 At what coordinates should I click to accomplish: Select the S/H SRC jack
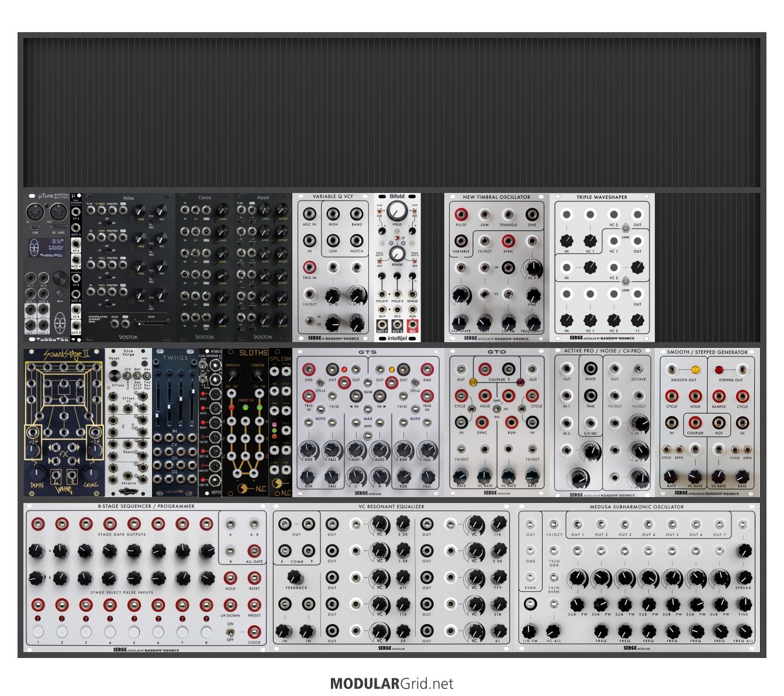point(590,422)
